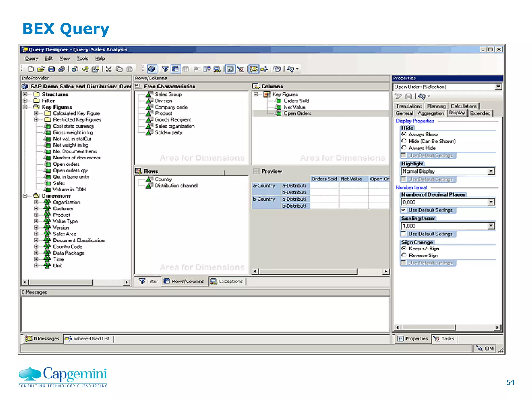Screen dimensions: 532x399
Task: Select the Always Show radio button
Action: (x=404, y=134)
